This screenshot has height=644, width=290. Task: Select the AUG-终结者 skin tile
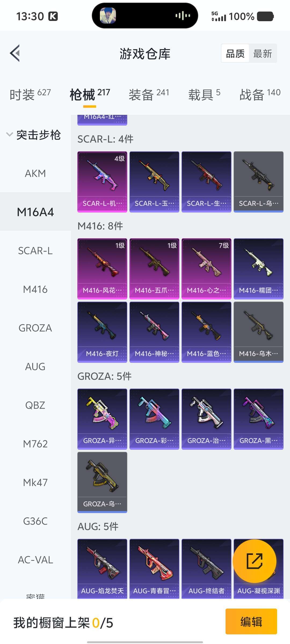[x=206, y=568]
